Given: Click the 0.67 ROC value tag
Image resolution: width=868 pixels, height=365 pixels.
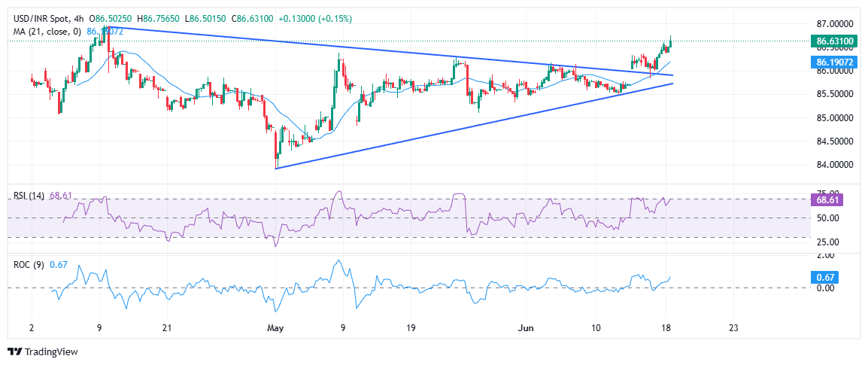Looking at the screenshot, I should click(824, 277).
